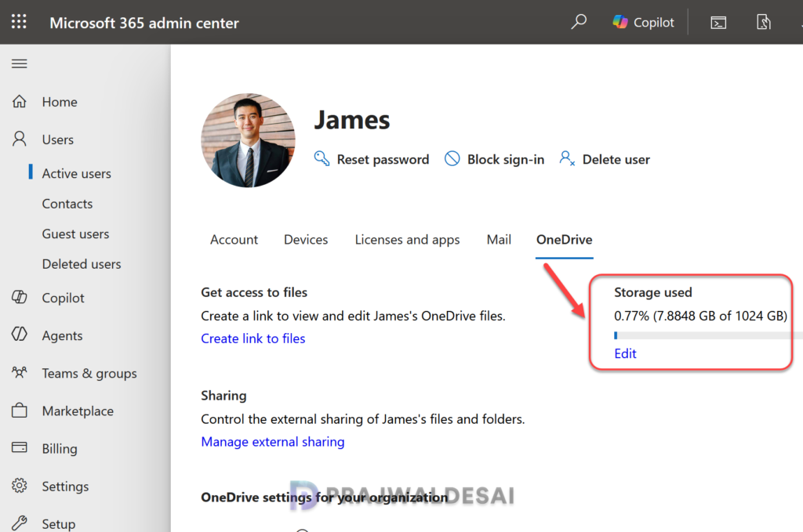The image size is (803, 532).
Task: Click the Copilot sidebar icon
Action: 20,297
